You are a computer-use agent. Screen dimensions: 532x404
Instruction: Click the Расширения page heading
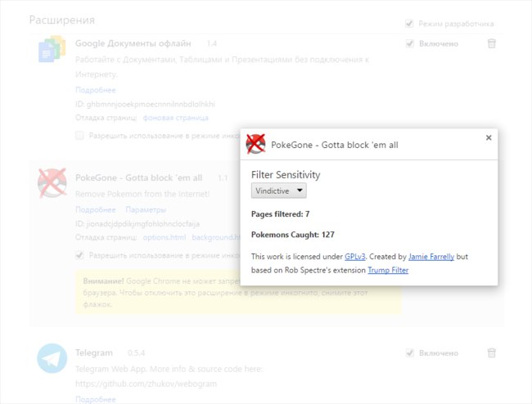pyautogui.click(x=61, y=20)
